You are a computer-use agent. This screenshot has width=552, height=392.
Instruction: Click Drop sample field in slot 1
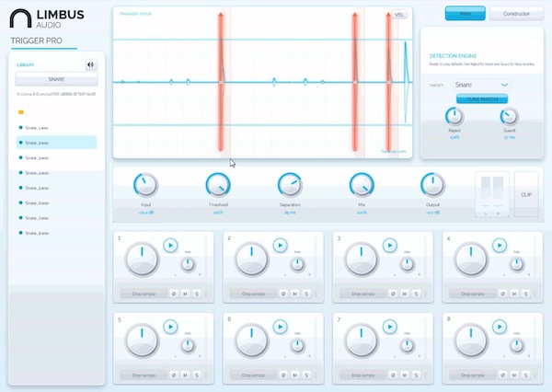coord(144,294)
